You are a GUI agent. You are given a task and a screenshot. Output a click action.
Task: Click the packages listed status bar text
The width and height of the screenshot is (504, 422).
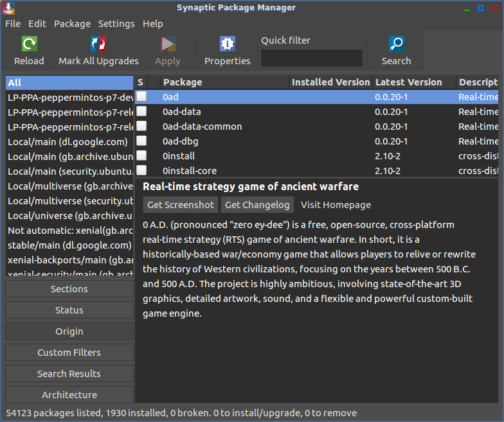pyautogui.click(x=181, y=413)
